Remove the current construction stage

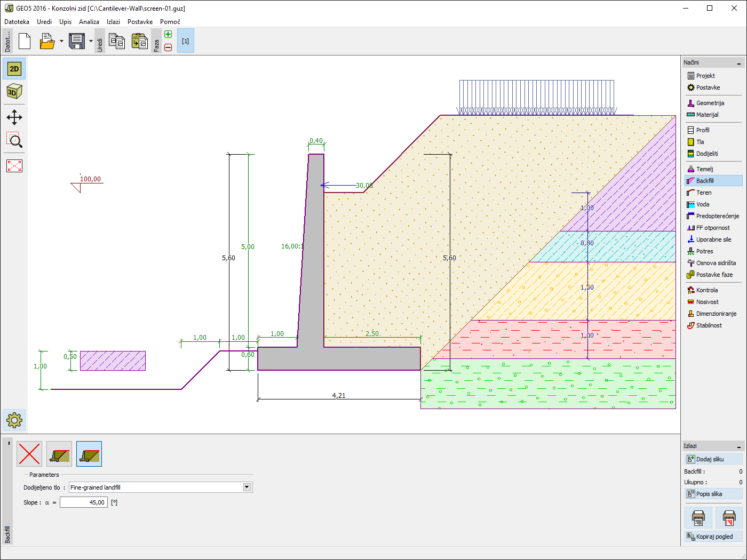coord(168,47)
